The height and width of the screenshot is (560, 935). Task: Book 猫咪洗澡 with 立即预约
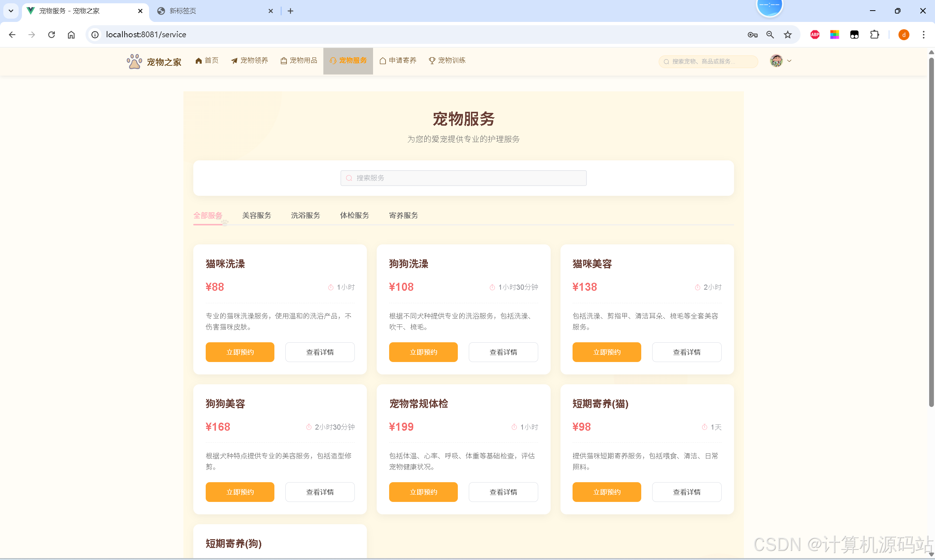(240, 352)
